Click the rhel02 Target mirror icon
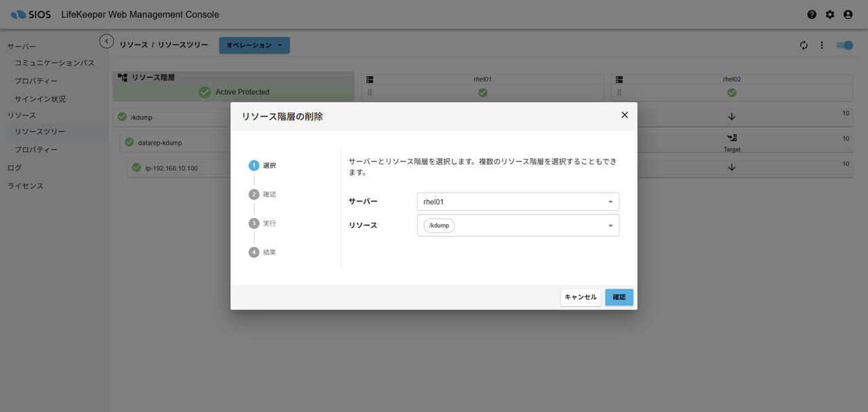This screenshot has width=868, height=412. coord(732,138)
